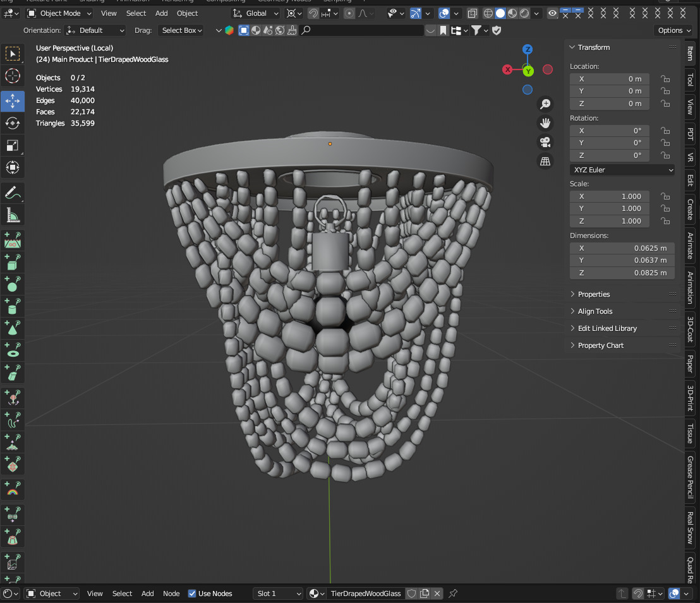Open the Drag Select Box dropdown
Image resolution: width=700 pixels, height=603 pixels.
pos(181,30)
